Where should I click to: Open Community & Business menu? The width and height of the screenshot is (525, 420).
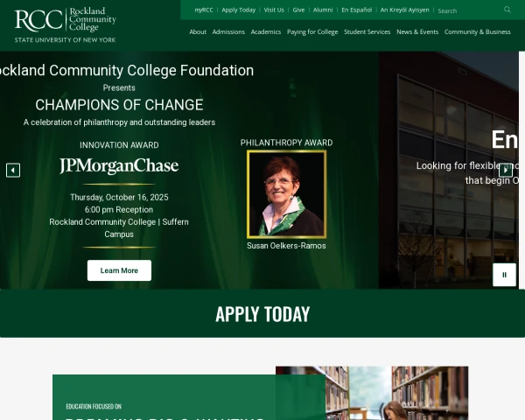[x=478, y=31]
